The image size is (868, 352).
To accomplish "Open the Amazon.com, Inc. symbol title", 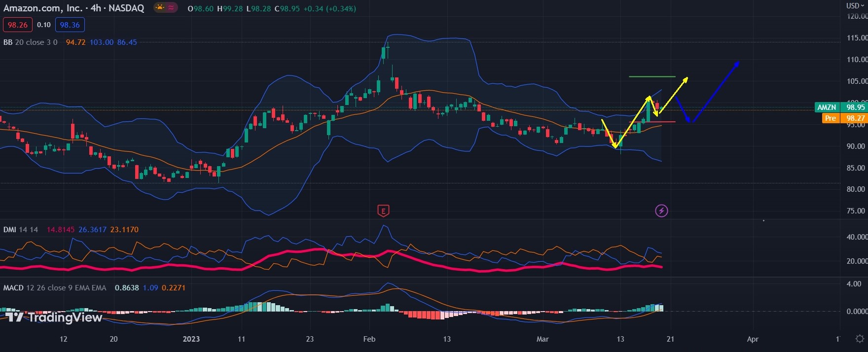I will pyautogui.click(x=74, y=8).
